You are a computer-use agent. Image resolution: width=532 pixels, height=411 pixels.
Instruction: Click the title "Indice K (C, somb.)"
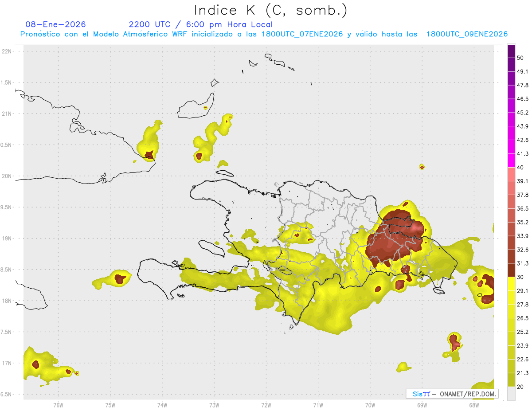tap(271, 10)
